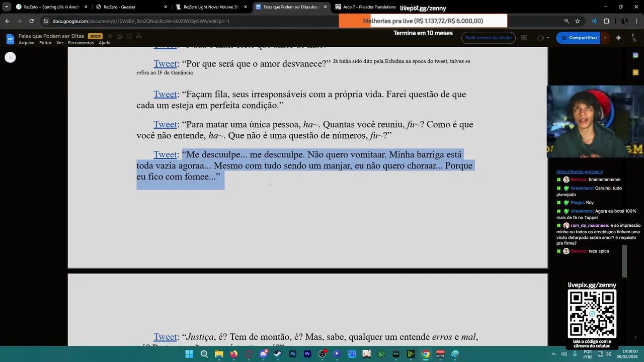Click the blue Compartilhar share button
644x362 pixels.
(579, 38)
